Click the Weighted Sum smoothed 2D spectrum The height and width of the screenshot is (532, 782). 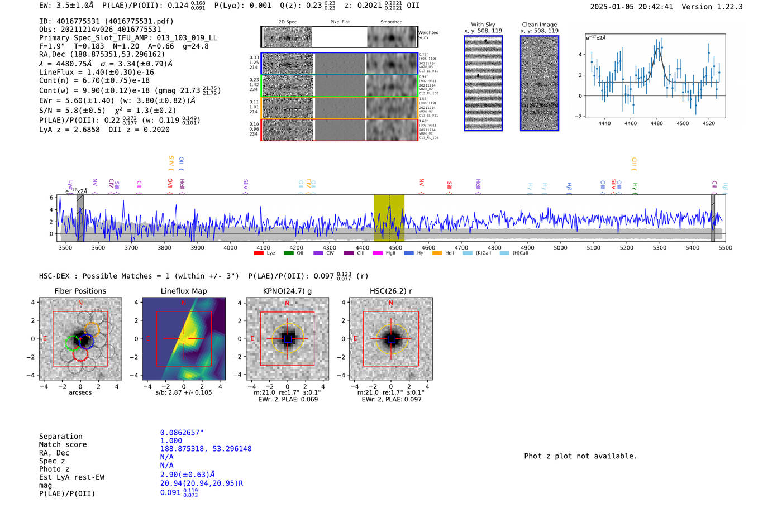(x=392, y=37)
